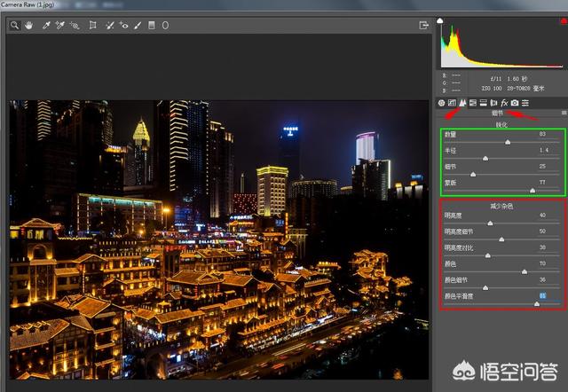Select the Color Sampler tool

59,26
